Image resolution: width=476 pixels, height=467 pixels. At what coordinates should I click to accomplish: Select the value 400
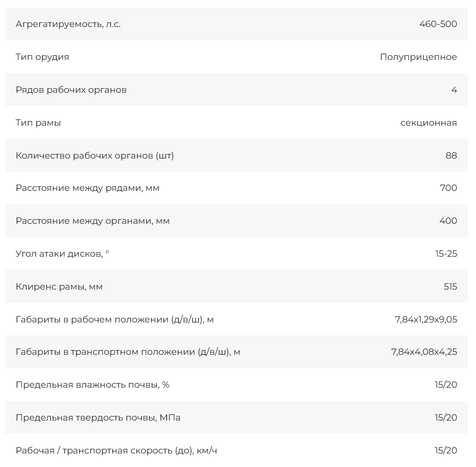pyautogui.click(x=448, y=221)
